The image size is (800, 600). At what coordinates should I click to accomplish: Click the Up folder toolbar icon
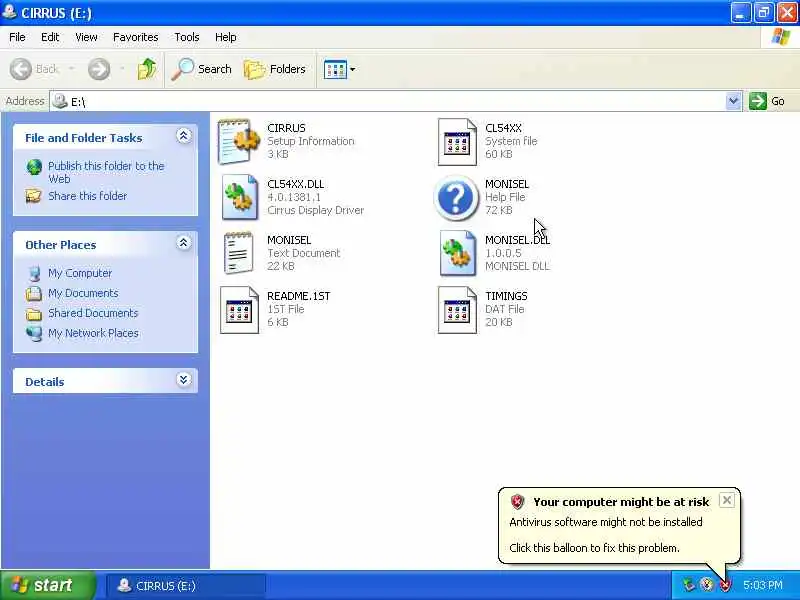pyautogui.click(x=147, y=69)
